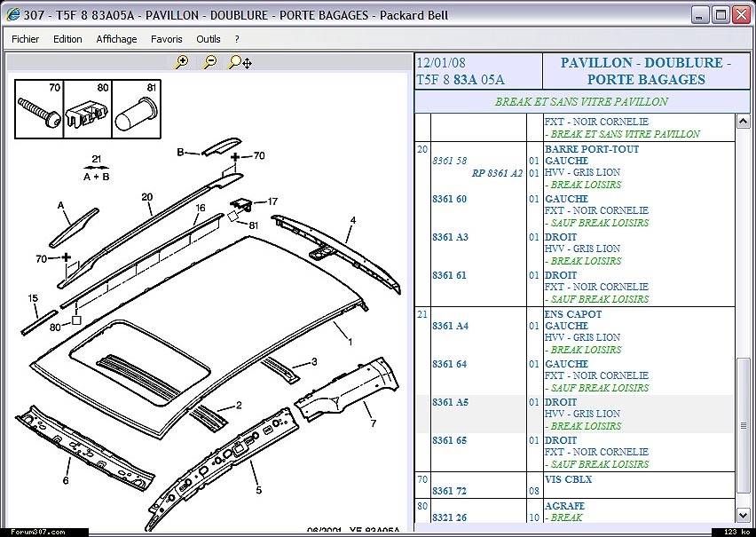Select part number 8361 72

(449, 491)
